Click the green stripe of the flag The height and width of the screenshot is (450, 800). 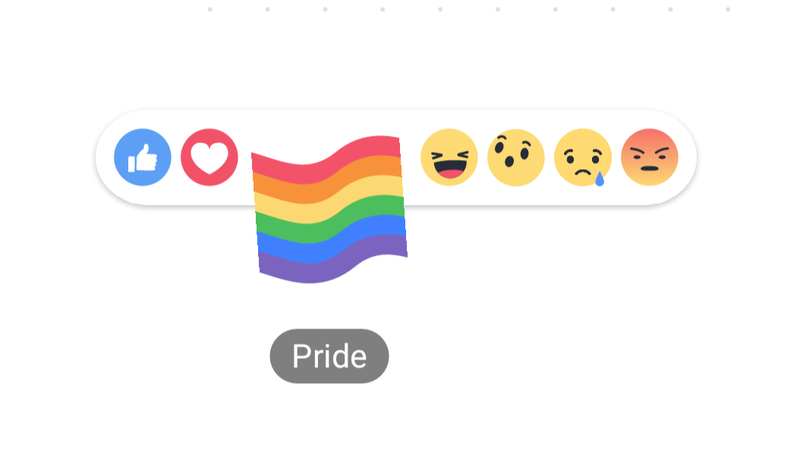pos(330,219)
